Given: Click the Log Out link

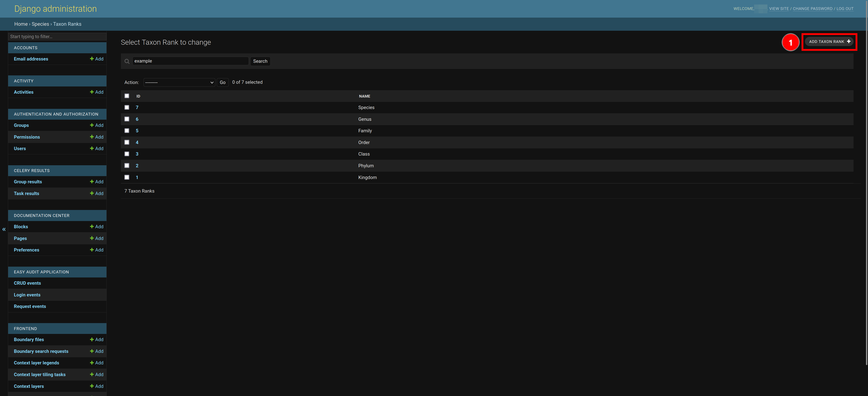Looking at the screenshot, I should pos(845,9).
